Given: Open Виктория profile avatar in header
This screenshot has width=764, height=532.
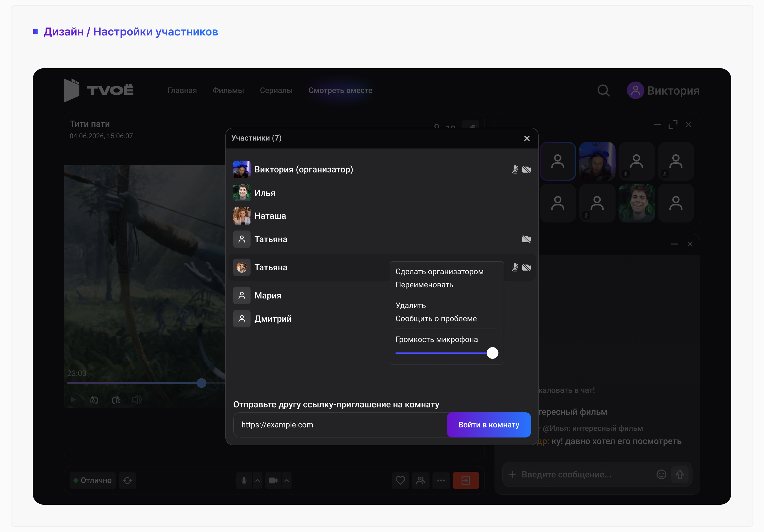Looking at the screenshot, I should pos(635,91).
